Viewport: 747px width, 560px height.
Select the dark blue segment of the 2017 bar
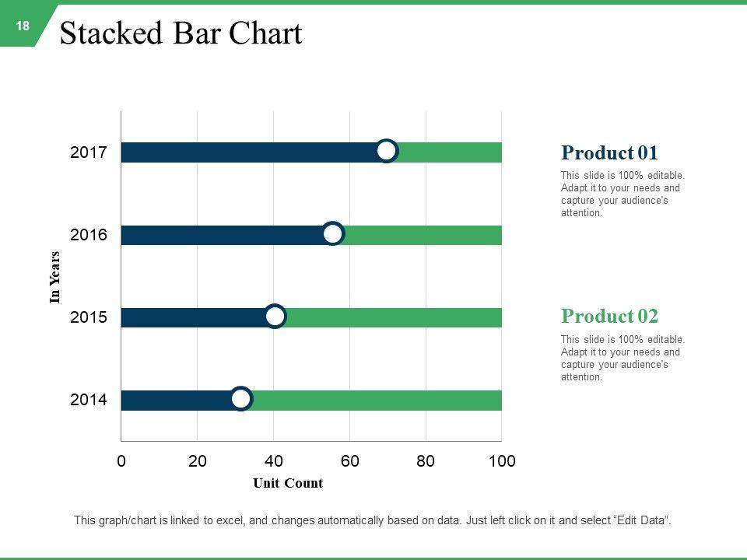pos(249,152)
